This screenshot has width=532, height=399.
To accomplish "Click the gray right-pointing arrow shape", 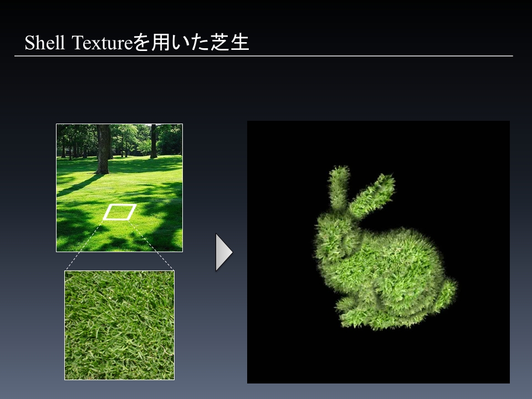I will pos(224,252).
